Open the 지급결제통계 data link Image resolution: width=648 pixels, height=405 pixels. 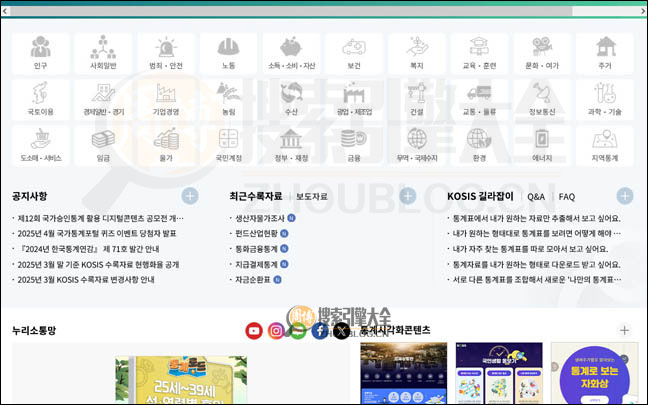[x=257, y=264]
